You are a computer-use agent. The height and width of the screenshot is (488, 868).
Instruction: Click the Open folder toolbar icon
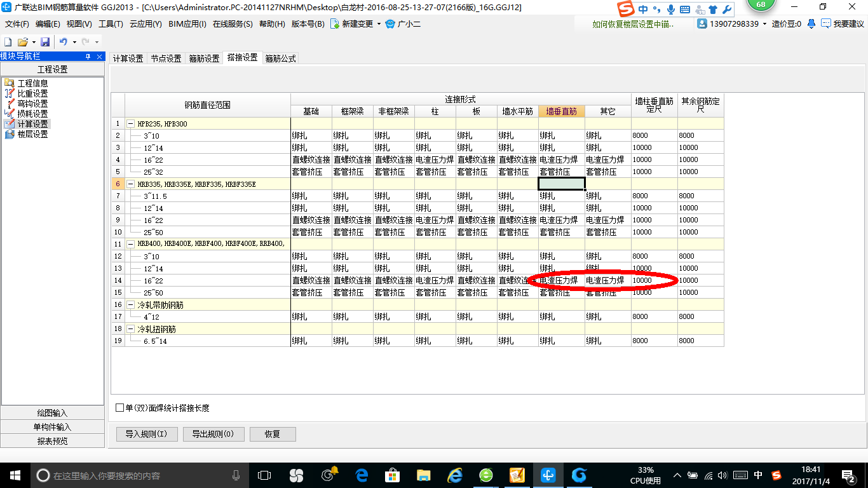(x=22, y=41)
